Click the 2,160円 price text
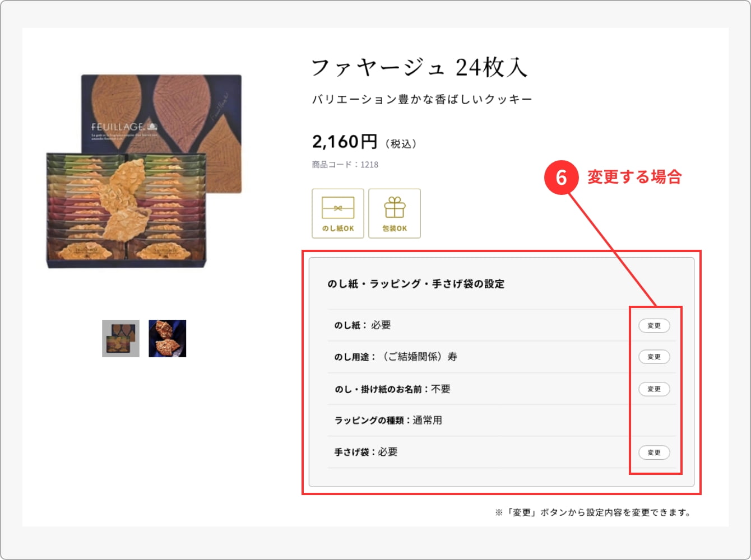Image resolution: width=751 pixels, height=560 pixels. (345, 142)
